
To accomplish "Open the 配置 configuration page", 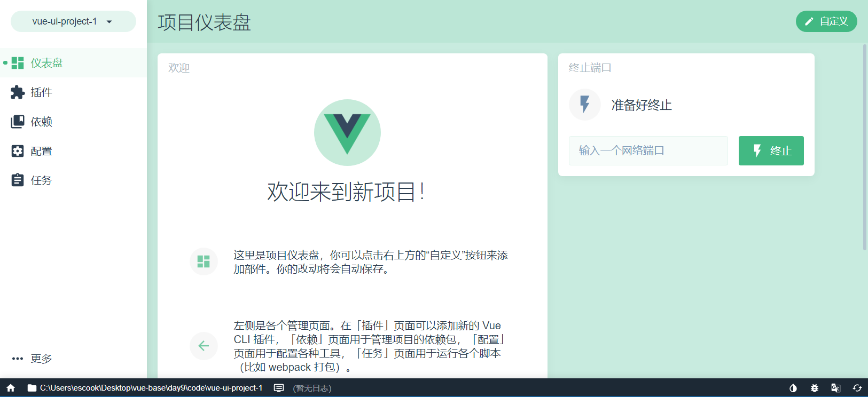I will pyautogui.click(x=73, y=151).
